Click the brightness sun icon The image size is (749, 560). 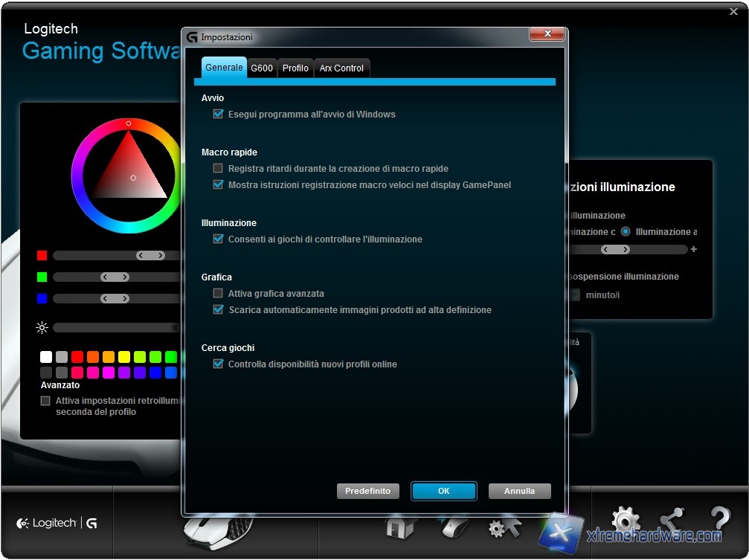point(42,327)
